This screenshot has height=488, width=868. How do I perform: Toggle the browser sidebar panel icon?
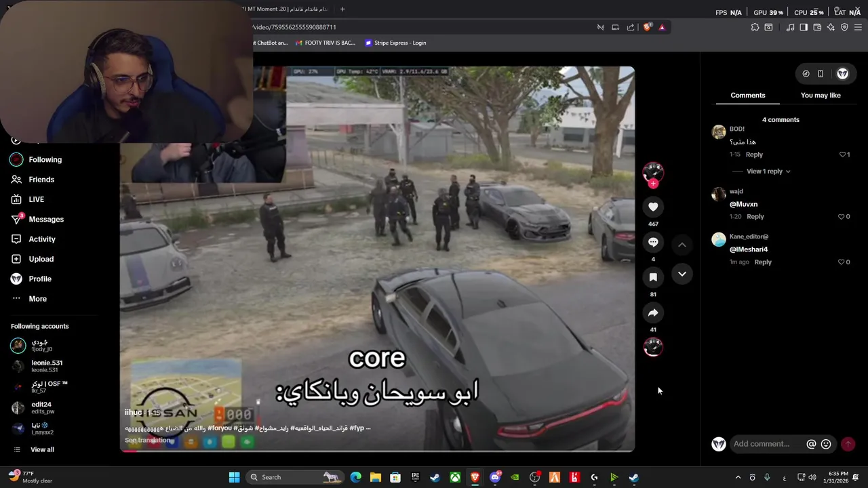click(x=804, y=27)
